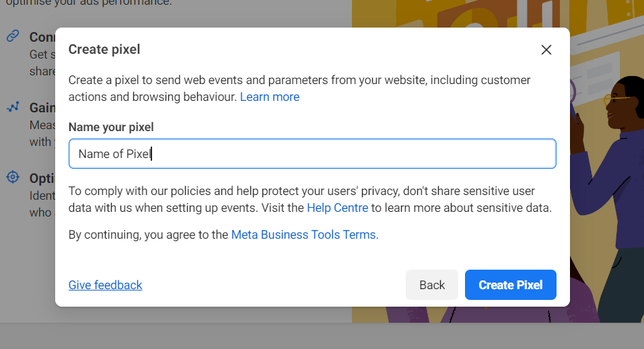644x349 pixels.
Task: Click the 'By continuing, you agree' text
Action: click(x=148, y=235)
